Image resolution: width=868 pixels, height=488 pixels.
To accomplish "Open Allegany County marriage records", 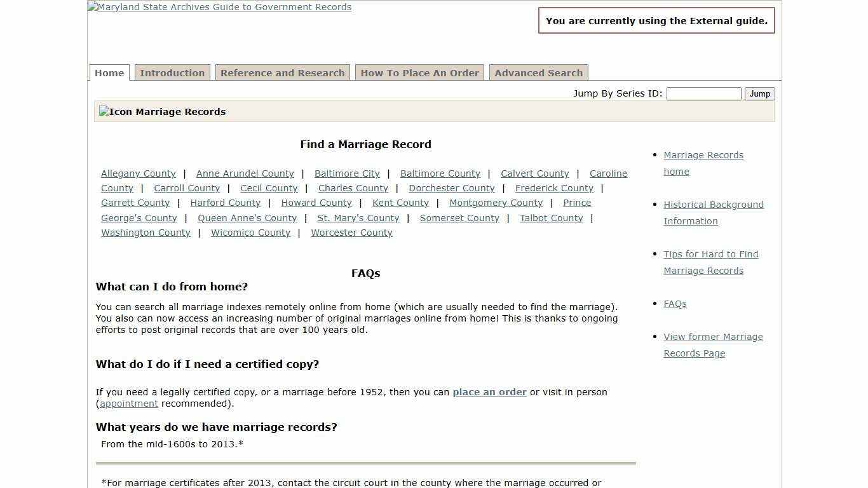I will coord(138,173).
